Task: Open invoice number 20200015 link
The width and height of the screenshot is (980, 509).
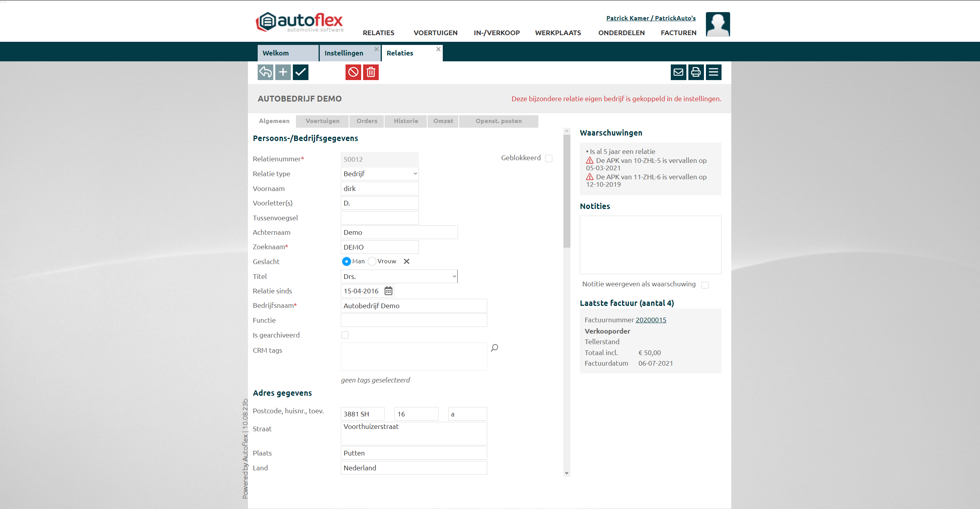Action: (x=650, y=320)
